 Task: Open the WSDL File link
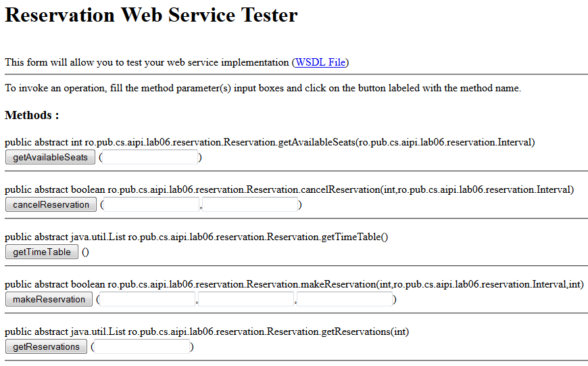click(320, 62)
